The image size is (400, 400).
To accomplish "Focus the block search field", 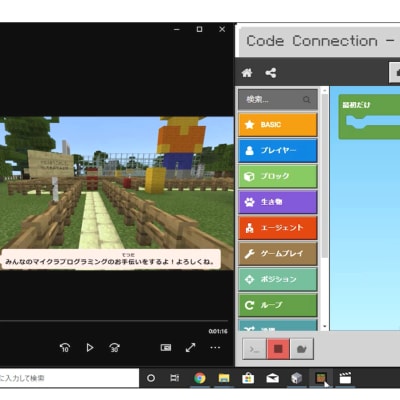I will [x=278, y=99].
